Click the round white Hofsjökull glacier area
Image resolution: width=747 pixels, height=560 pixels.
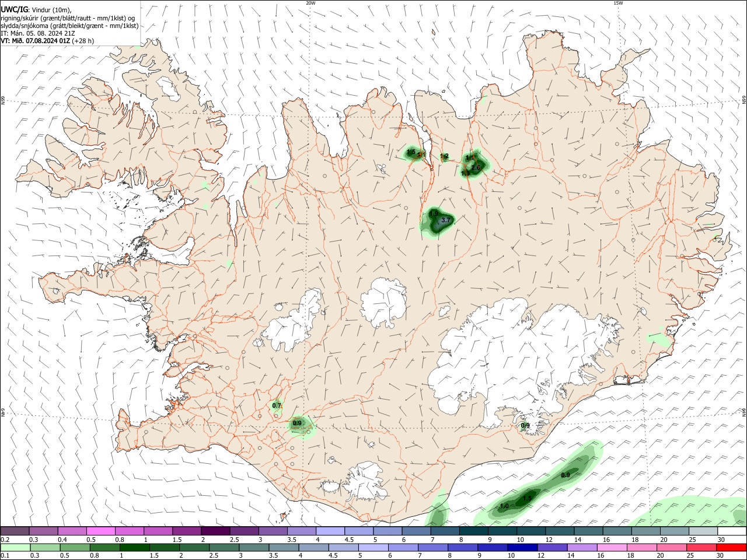pyautogui.click(x=384, y=302)
